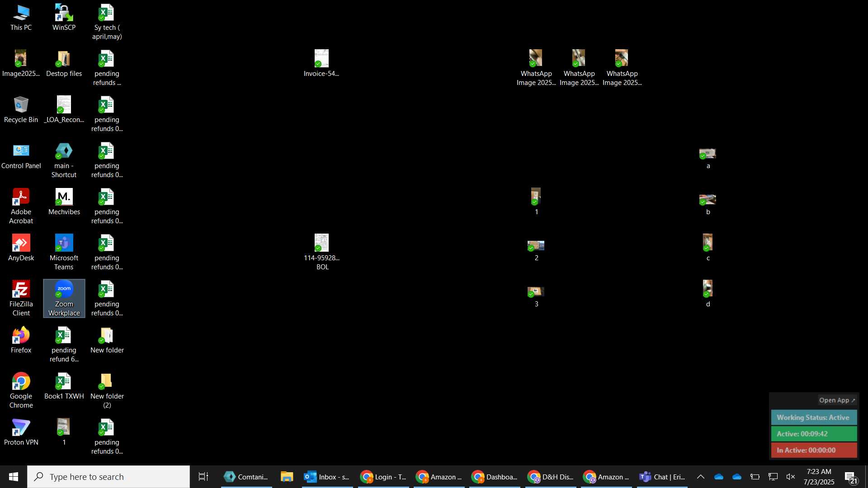Select the Mechvibes app icon
The image size is (868, 488).
pyautogui.click(x=64, y=202)
